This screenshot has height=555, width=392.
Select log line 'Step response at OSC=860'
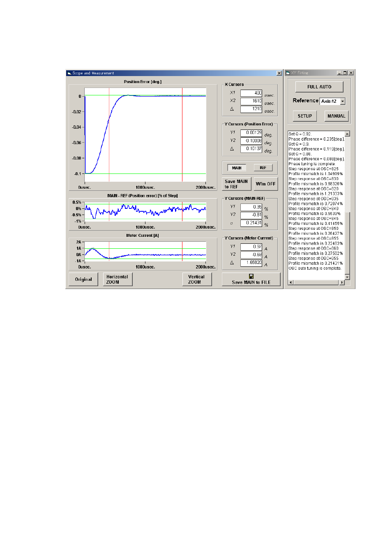coord(314,248)
